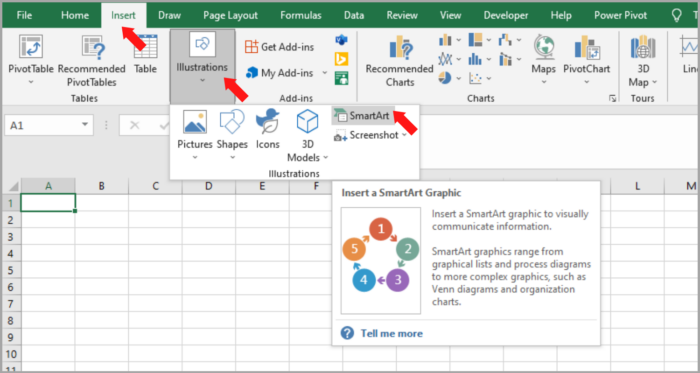Click Recommended PivotTables icon
This screenshot has height=373, width=700.
pos(93,46)
